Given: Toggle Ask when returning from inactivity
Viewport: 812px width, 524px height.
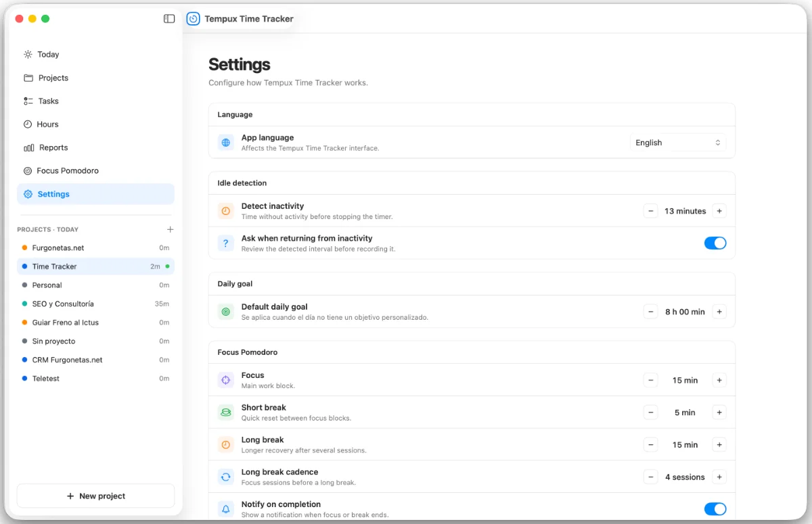Looking at the screenshot, I should point(715,243).
